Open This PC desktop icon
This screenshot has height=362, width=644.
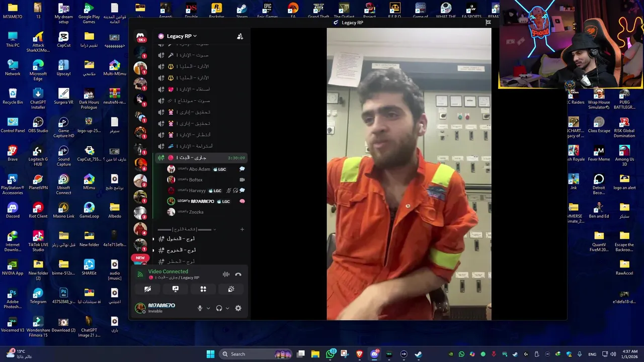[x=13, y=39]
